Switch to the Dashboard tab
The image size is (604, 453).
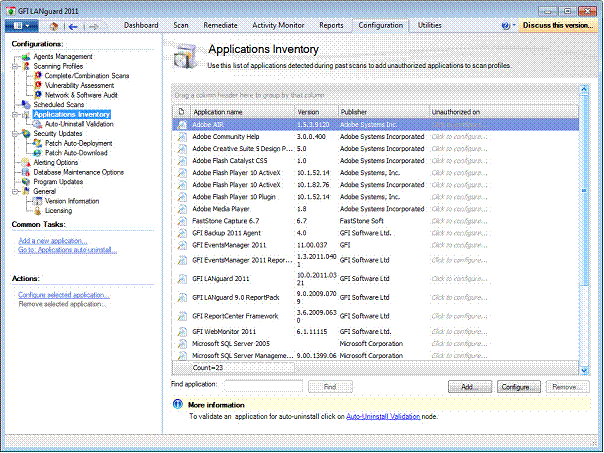(141, 25)
